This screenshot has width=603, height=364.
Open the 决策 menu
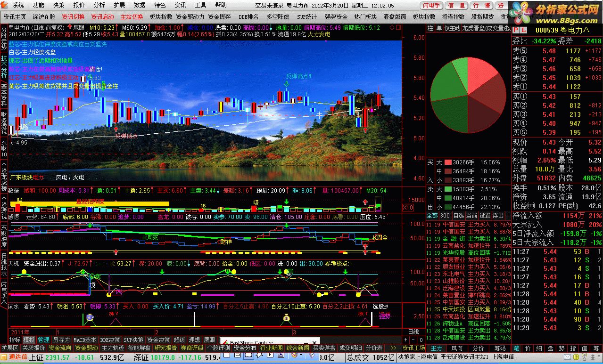59,5
